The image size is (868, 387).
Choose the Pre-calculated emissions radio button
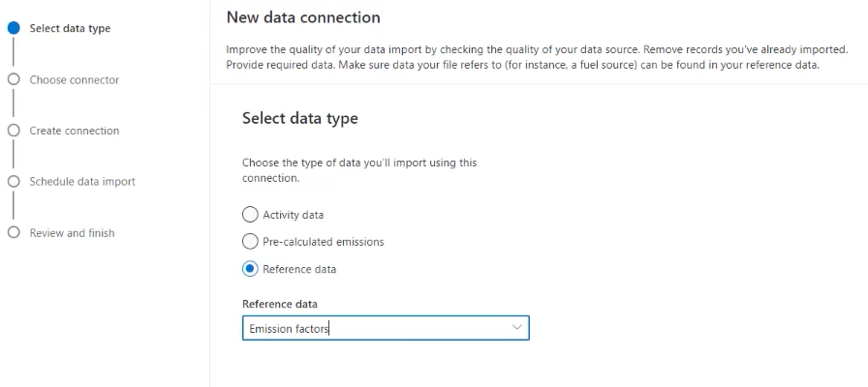250,242
